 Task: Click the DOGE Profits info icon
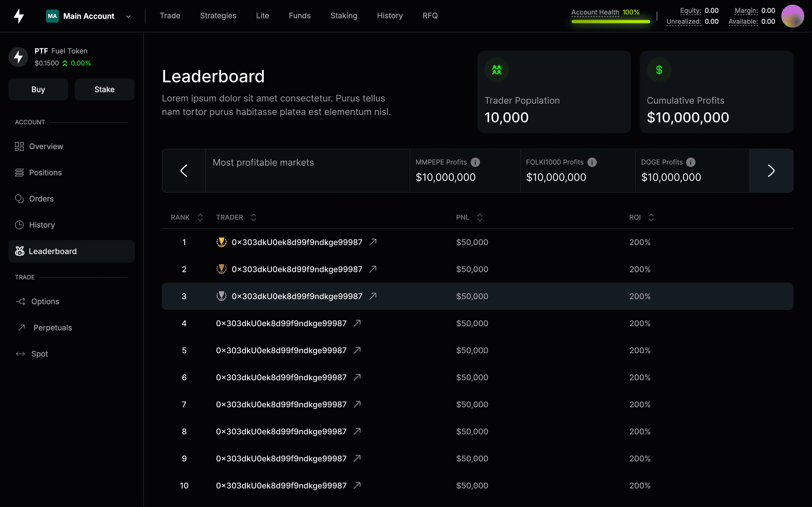point(691,162)
